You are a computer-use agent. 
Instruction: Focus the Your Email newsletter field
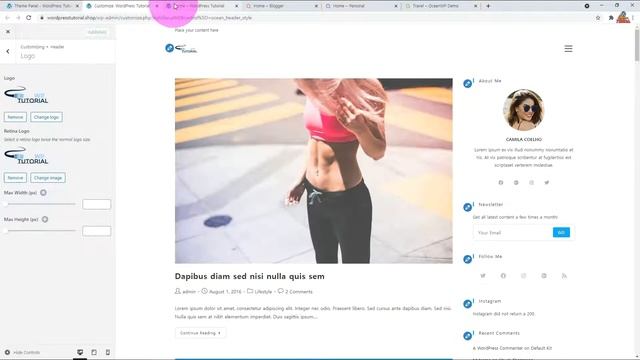click(513, 233)
